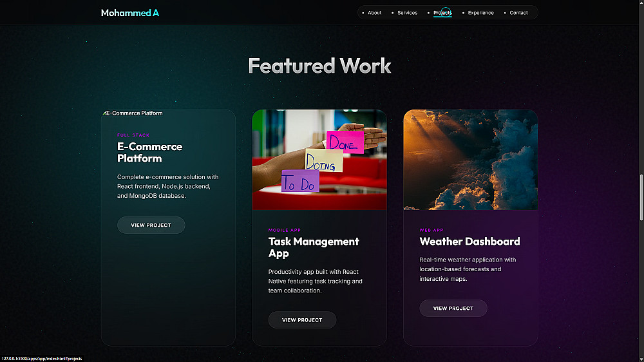The image size is (644, 362).
Task: Select the Projects nav link
Action: (442, 13)
